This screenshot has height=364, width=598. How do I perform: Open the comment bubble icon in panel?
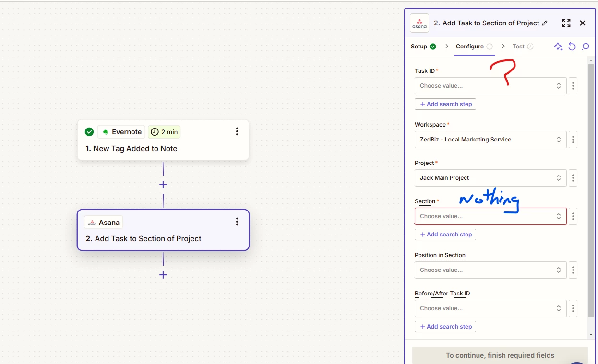pos(586,47)
